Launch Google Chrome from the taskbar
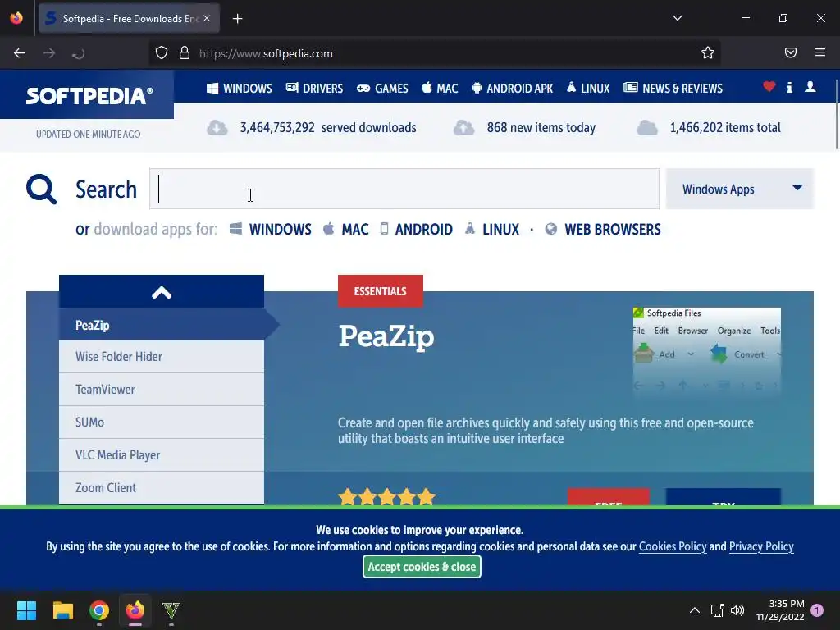840x630 pixels. 99,610
